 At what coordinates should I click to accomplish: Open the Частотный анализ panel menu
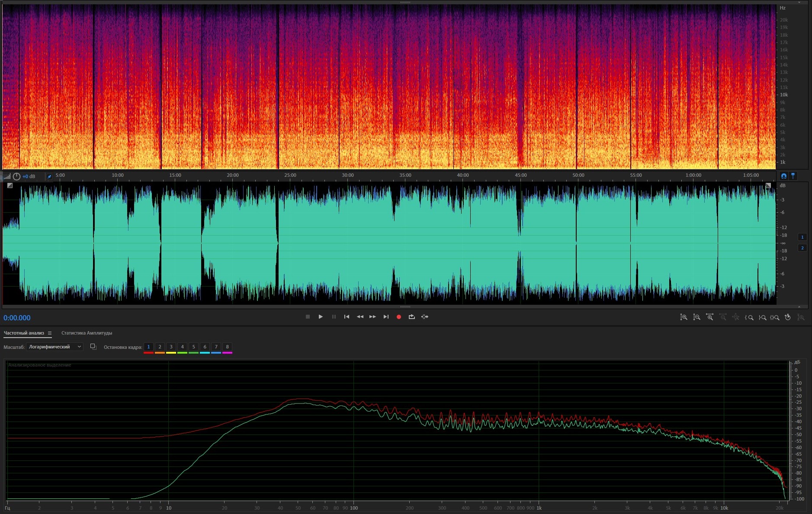50,333
